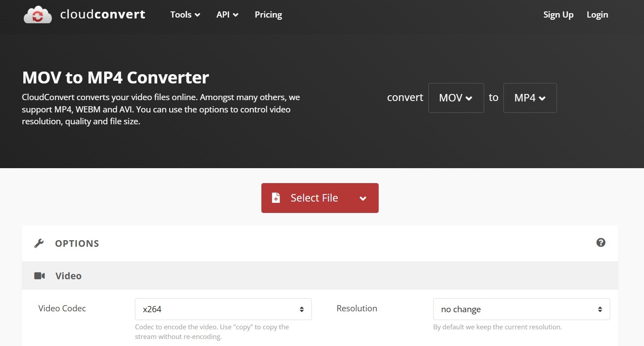Viewport: 644px width, 346px height.
Task: Open the Resolution dropdown
Action: (521, 309)
